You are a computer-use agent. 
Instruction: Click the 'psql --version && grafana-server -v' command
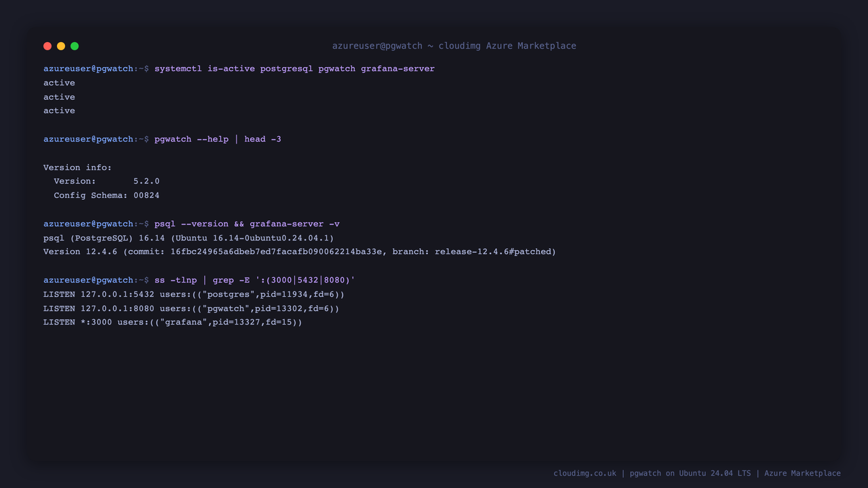[247, 224]
